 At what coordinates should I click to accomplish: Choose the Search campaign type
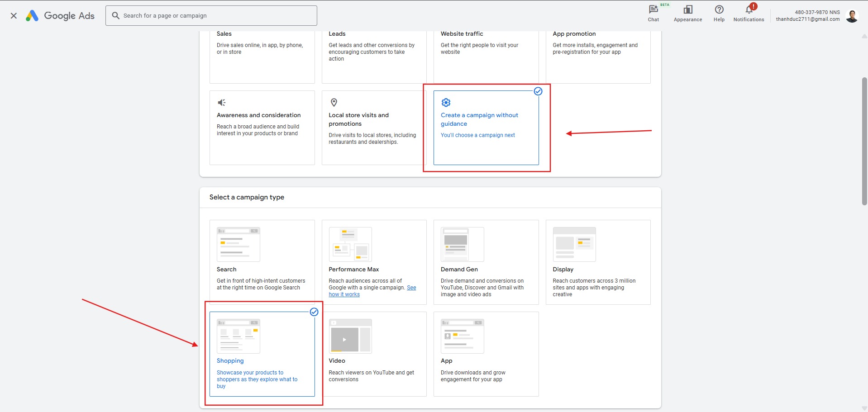[x=262, y=262]
